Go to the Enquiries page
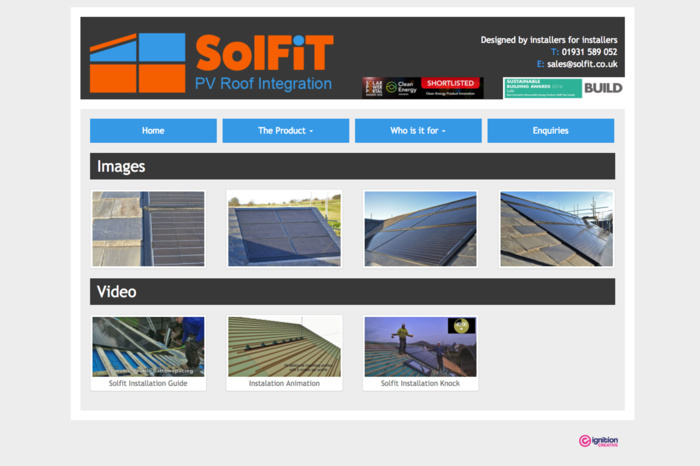700x466 pixels. point(550,131)
